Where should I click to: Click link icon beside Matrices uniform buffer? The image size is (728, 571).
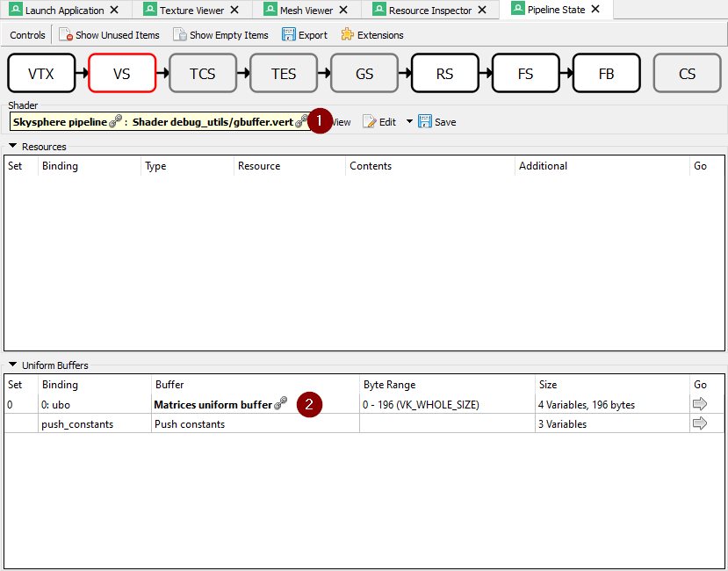pyautogui.click(x=281, y=404)
